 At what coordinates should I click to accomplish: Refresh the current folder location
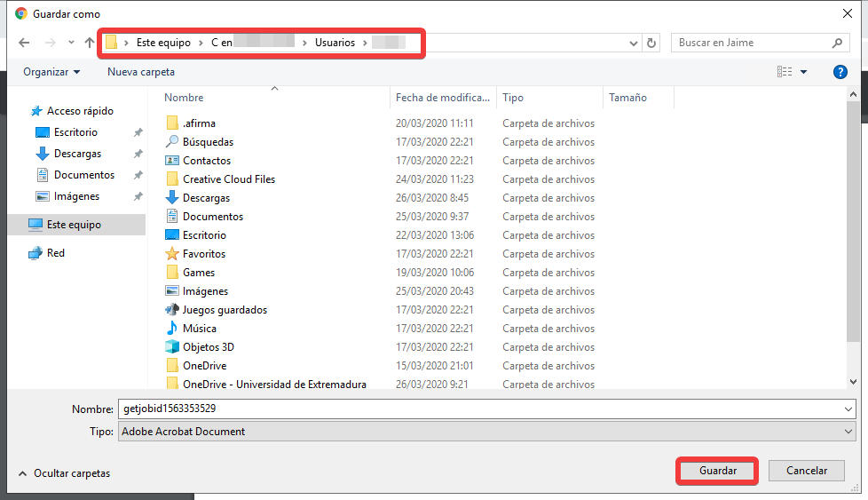coord(652,43)
